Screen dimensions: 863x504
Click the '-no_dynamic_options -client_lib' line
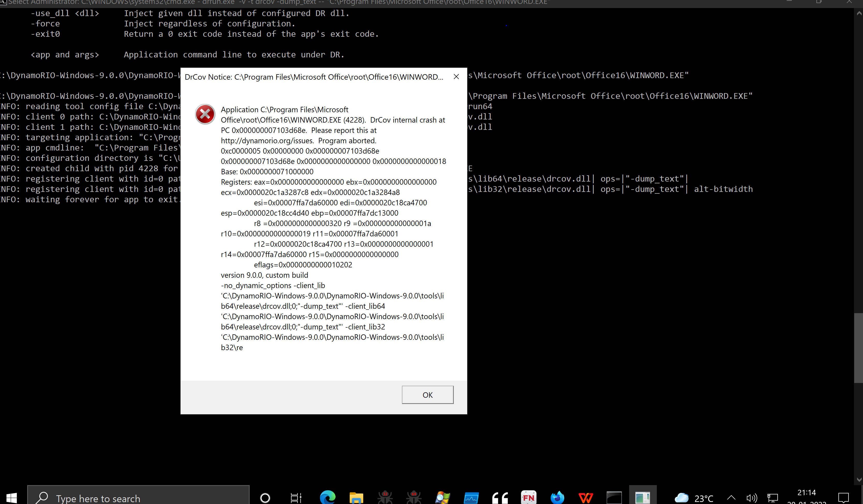click(x=273, y=285)
